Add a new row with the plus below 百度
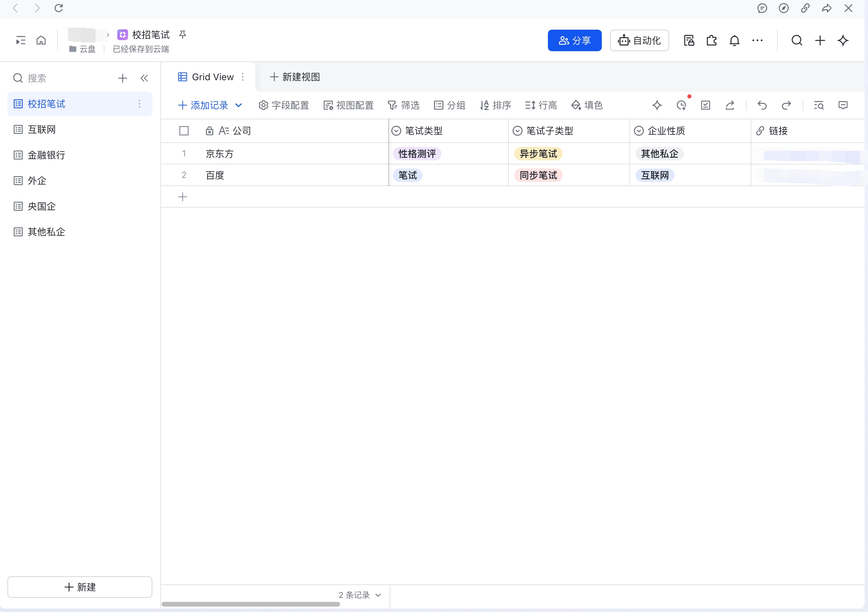 183,197
